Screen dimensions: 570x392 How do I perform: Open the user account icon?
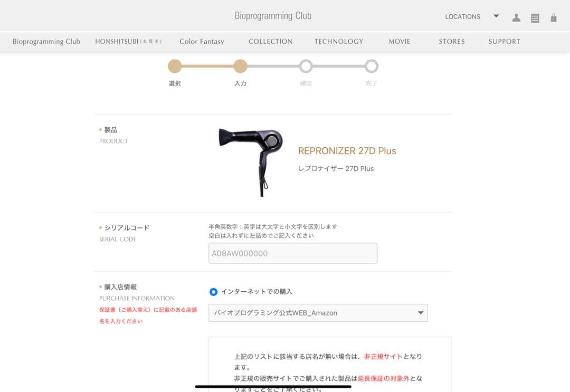pyautogui.click(x=516, y=17)
